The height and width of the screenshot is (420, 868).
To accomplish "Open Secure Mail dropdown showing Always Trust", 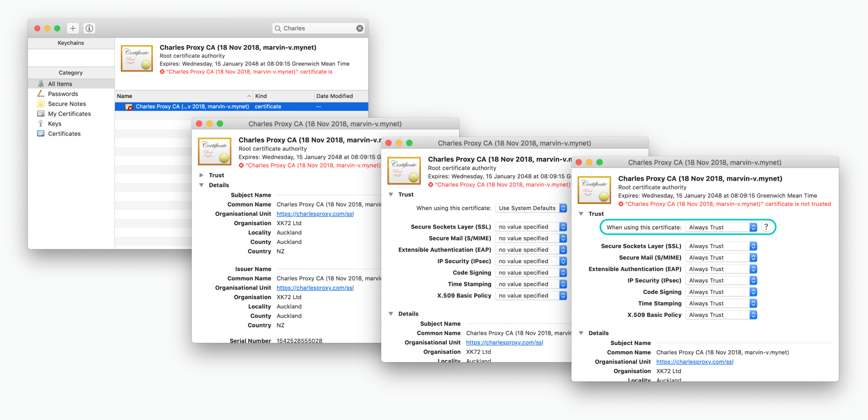I will pyautogui.click(x=721, y=257).
